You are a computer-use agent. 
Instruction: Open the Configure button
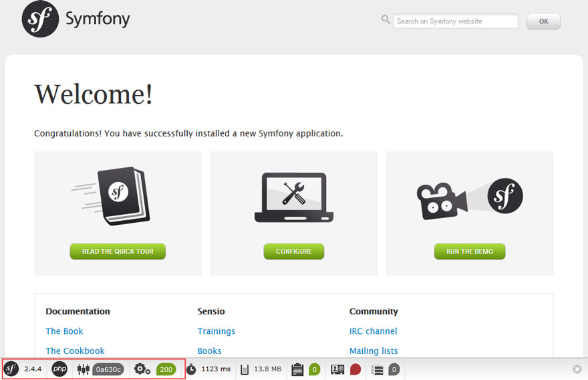(293, 251)
